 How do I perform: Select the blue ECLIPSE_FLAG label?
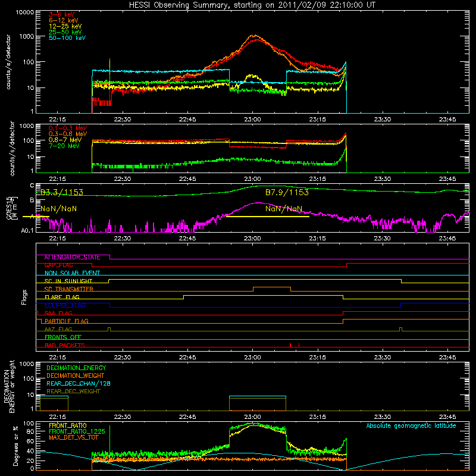[65, 305]
